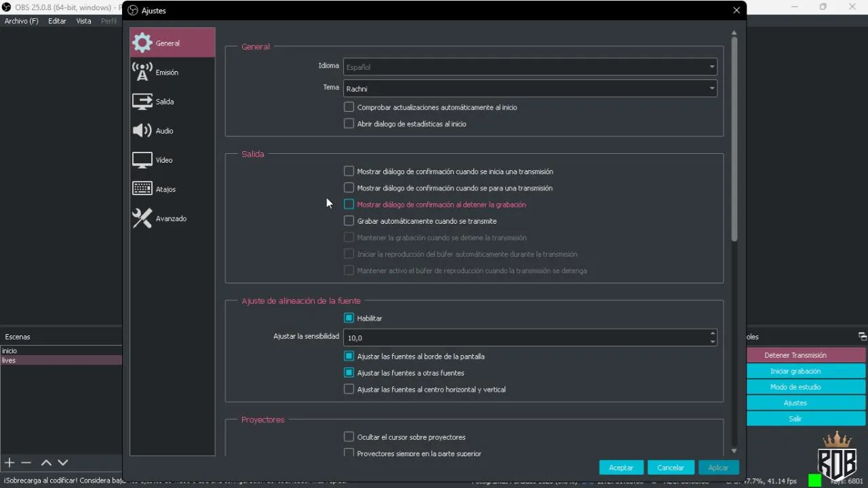
Task: Move scene down with the arrow icon
Action: pos(63,462)
